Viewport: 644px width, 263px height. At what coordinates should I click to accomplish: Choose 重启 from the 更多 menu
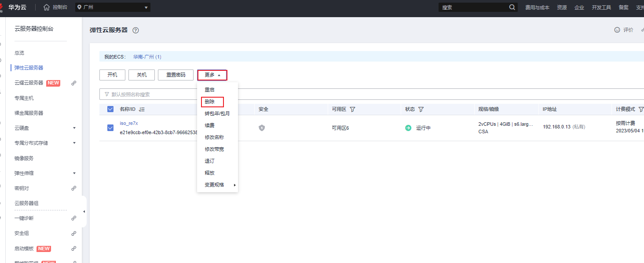coord(209,89)
